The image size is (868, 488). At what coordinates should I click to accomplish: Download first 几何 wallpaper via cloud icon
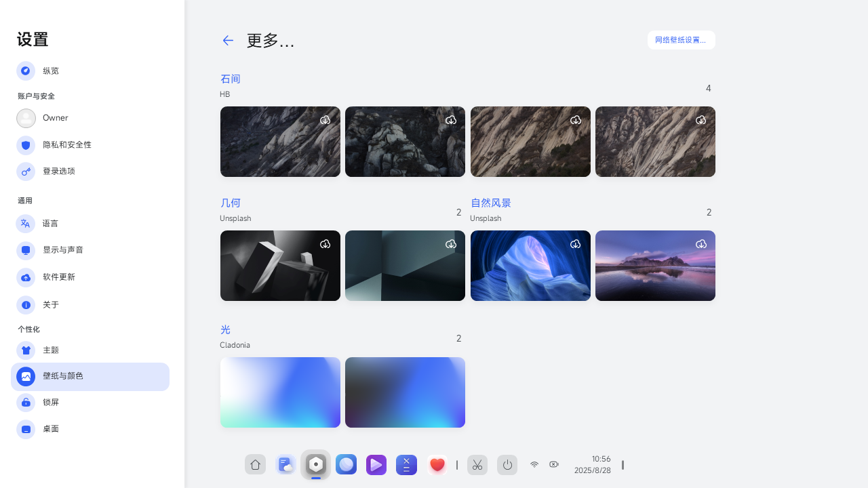(325, 244)
